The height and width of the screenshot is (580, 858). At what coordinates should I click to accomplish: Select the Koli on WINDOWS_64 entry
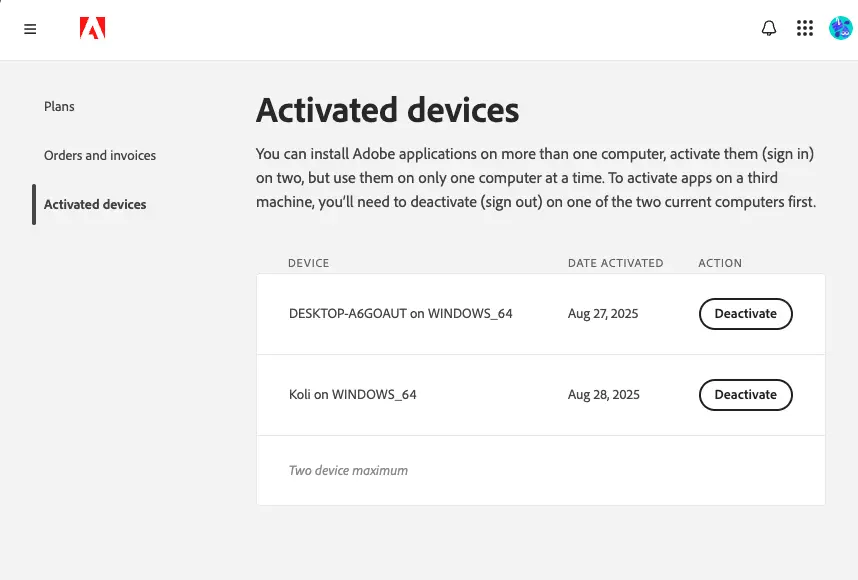352,395
